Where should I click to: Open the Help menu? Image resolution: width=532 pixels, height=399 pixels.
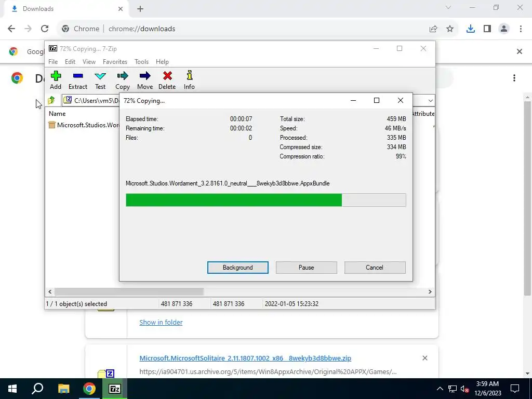(162, 62)
